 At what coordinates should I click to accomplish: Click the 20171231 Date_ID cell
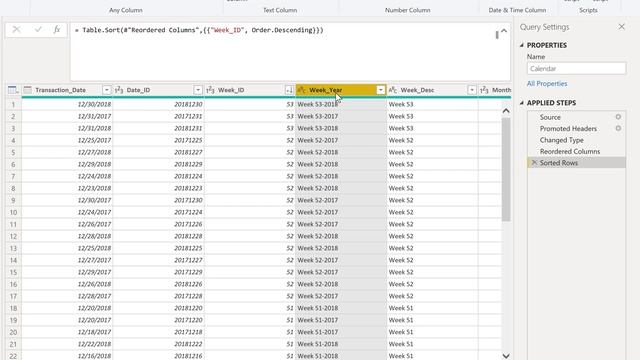pyautogui.click(x=159, y=116)
